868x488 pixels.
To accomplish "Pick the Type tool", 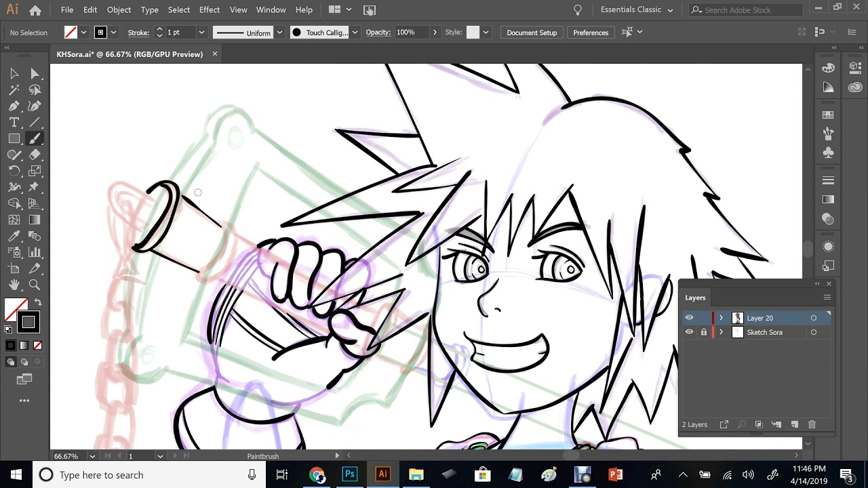I will click(14, 122).
